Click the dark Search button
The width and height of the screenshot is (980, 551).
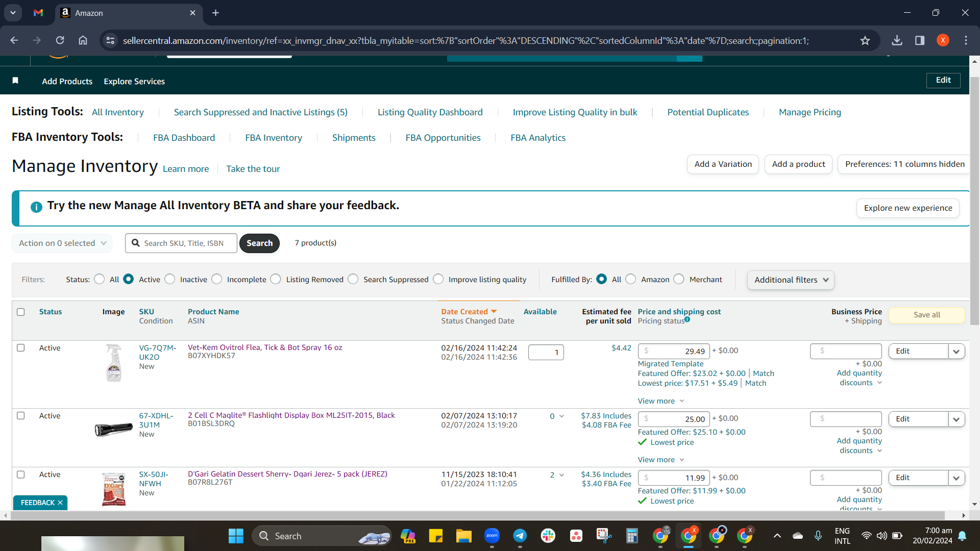point(259,243)
